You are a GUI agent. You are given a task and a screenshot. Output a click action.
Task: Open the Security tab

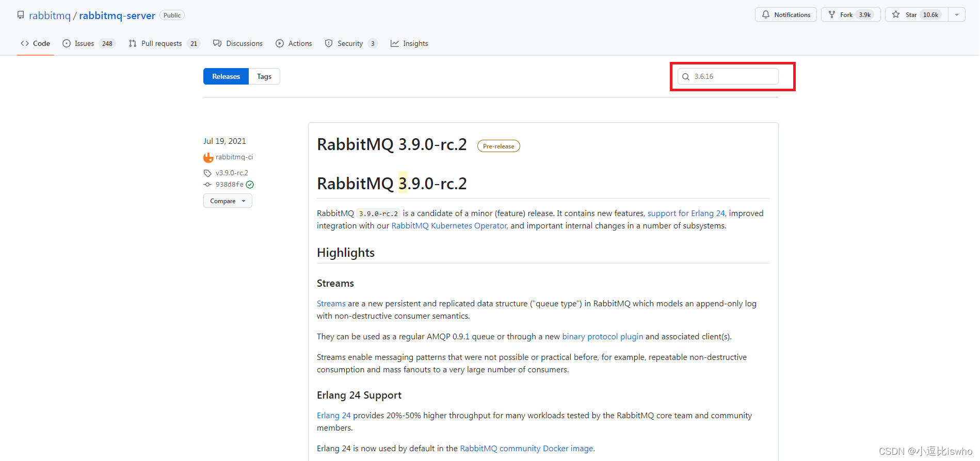(351, 43)
